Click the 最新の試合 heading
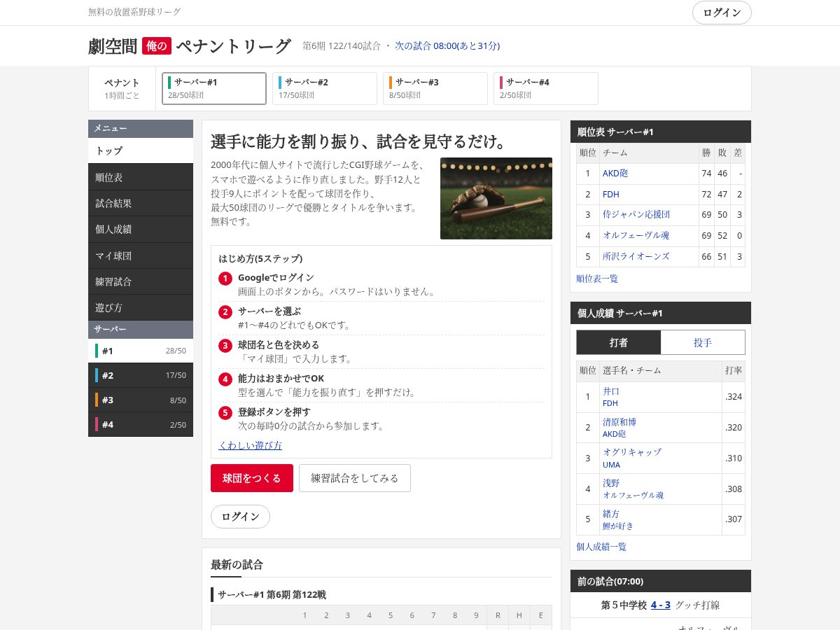The image size is (840, 630). tap(237, 565)
